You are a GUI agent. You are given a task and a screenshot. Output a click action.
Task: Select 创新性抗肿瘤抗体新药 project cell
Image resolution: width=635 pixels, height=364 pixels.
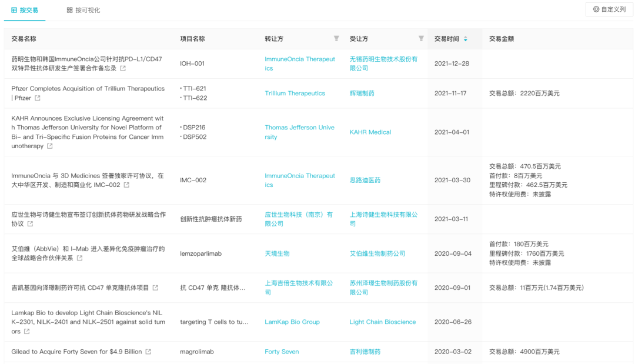click(x=211, y=219)
